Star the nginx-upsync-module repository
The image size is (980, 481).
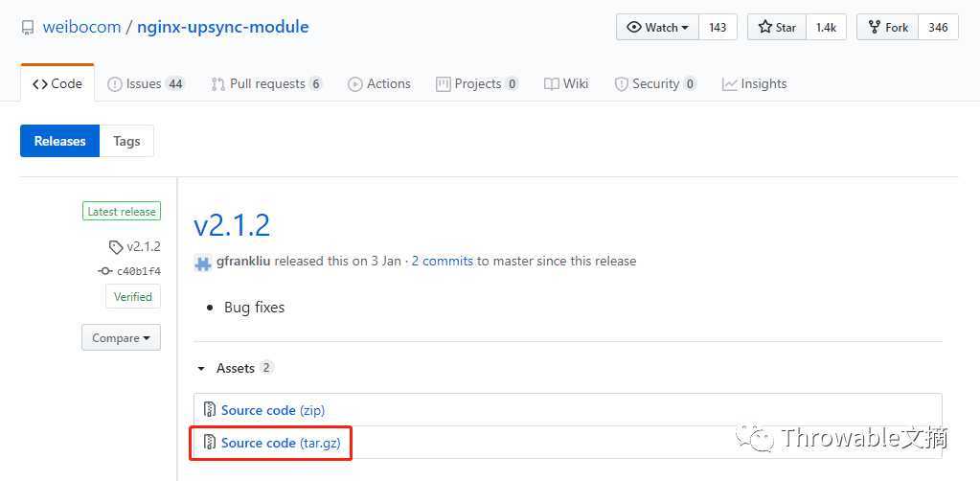pyautogui.click(x=777, y=28)
